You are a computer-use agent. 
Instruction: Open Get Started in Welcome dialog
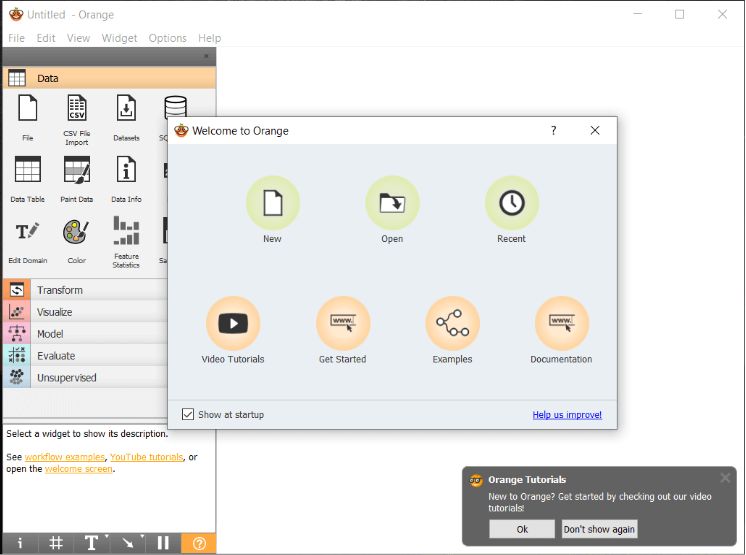pyautogui.click(x=343, y=330)
